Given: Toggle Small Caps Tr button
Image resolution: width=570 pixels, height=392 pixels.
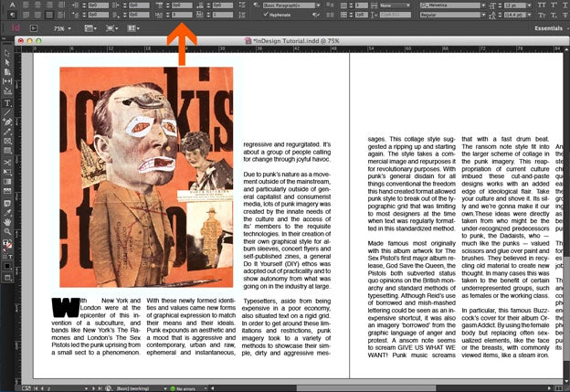Looking at the screenshot, I should pos(542,15).
